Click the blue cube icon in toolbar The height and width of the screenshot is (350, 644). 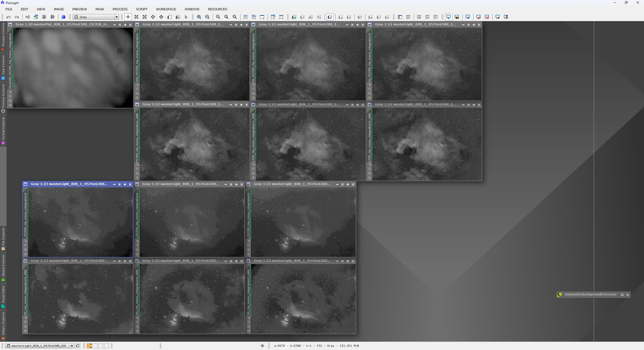[63, 17]
